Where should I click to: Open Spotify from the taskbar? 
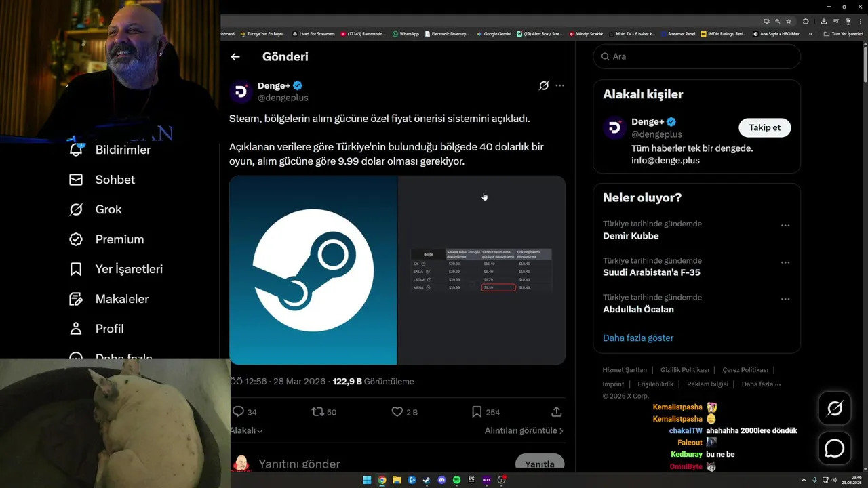click(x=456, y=480)
